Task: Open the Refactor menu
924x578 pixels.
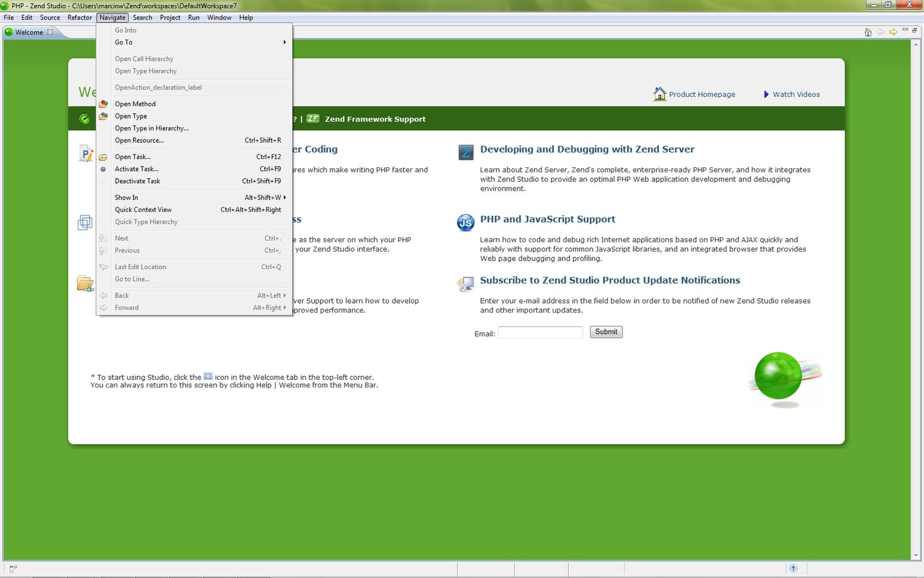Action: pyautogui.click(x=80, y=18)
